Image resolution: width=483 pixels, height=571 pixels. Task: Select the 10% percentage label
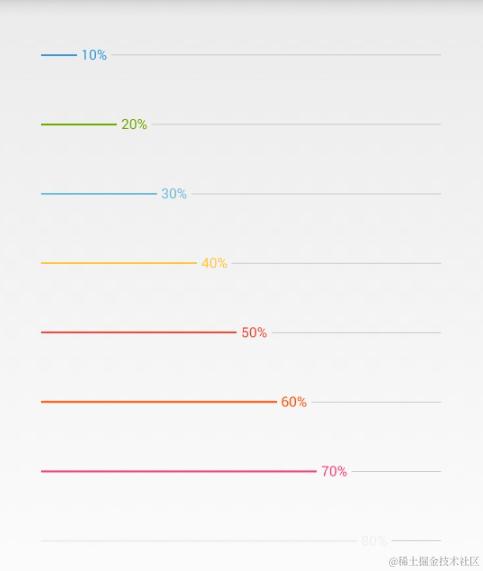pyautogui.click(x=94, y=55)
